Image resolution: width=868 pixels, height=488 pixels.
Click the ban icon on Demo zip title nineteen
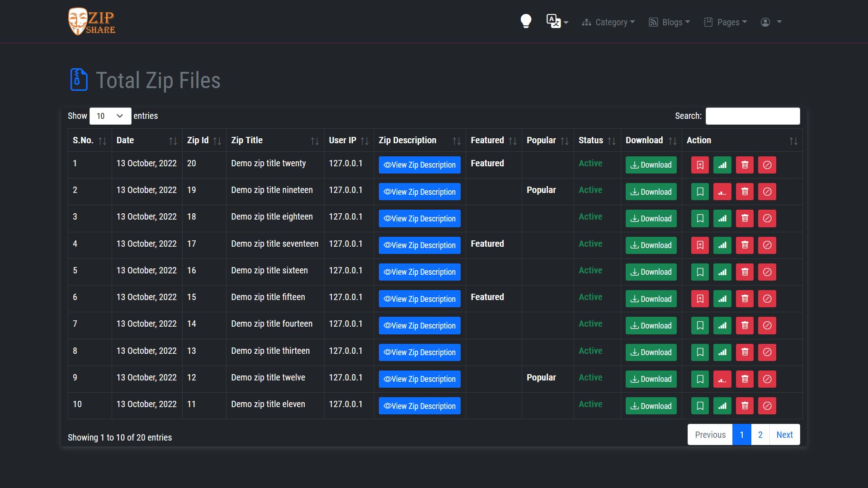click(767, 192)
